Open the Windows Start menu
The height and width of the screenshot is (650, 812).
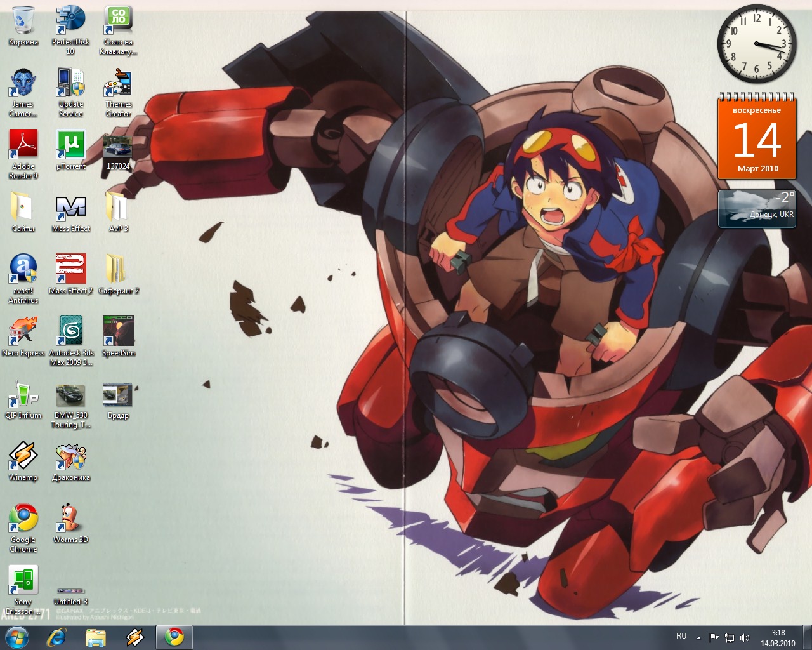pos(17,637)
